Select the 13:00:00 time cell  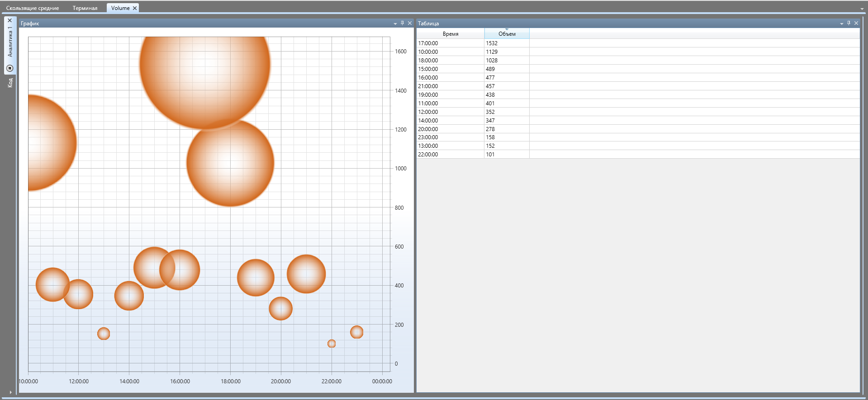pos(451,146)
